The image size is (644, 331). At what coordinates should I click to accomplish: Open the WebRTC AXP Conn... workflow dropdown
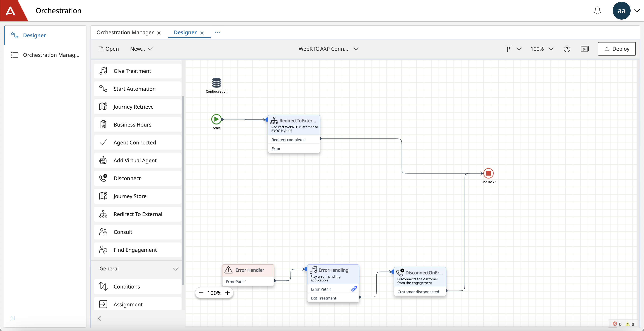click(329, 49)
